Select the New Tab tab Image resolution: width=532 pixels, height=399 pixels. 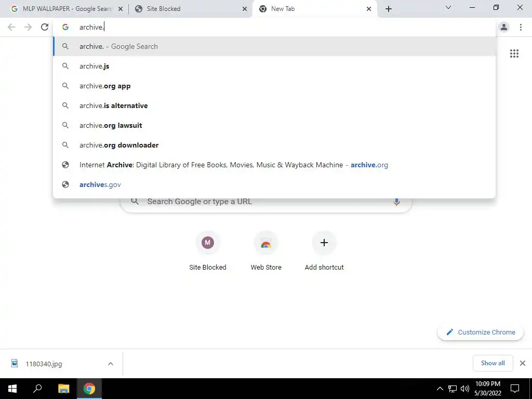click(314, 9)
